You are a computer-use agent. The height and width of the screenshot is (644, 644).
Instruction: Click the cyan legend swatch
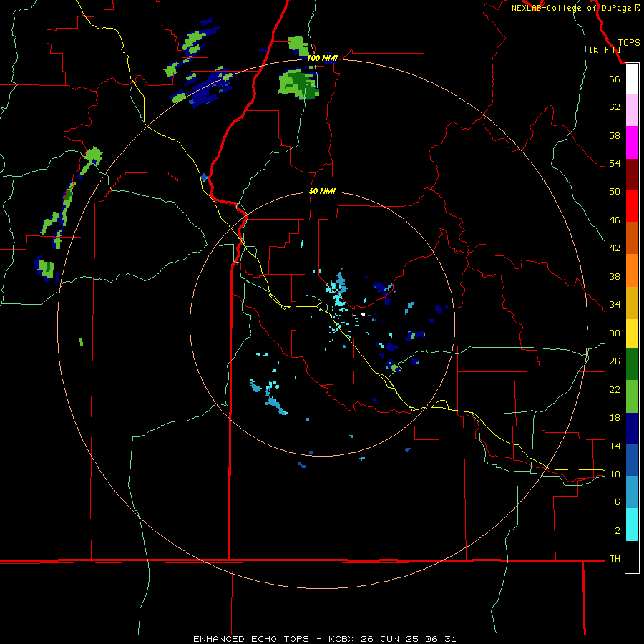(x=632, y=525)
